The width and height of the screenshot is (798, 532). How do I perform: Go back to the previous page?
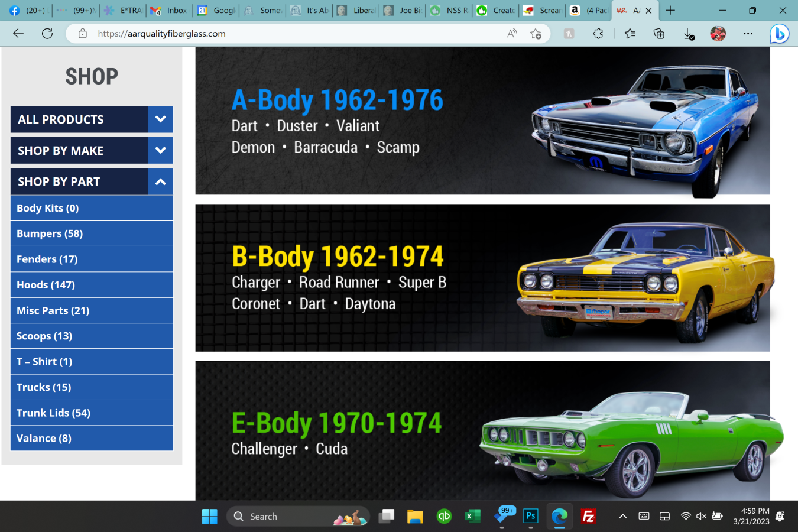(18, 34)
